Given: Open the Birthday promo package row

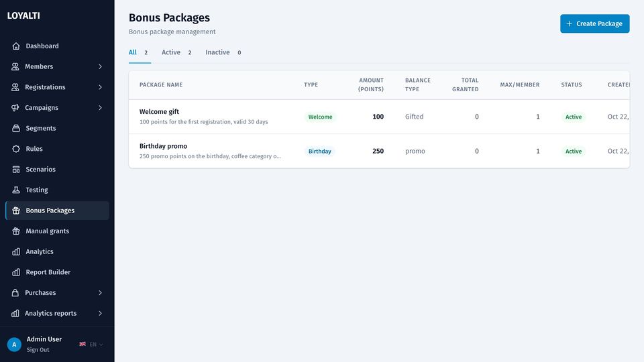Looking at the screenshot, I should [x=378, y=151].
